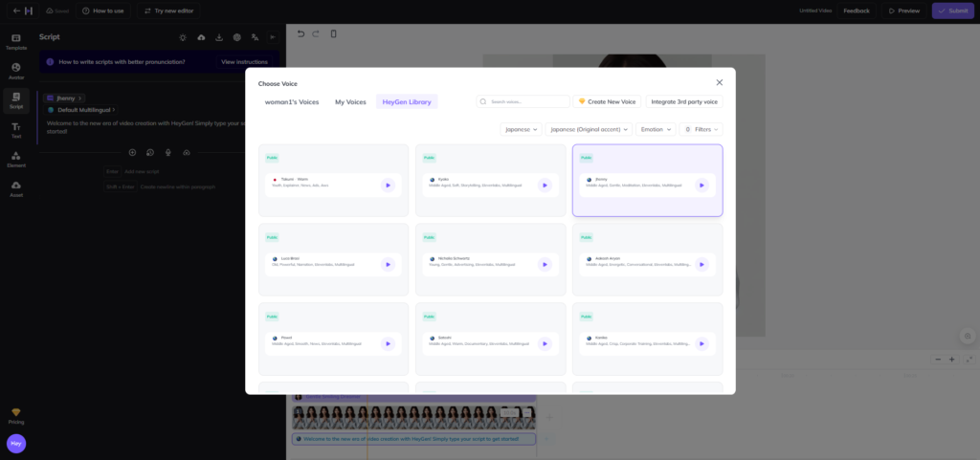Focus the Search voices field
Screen dimensions: 980x460
click(523, 101)
